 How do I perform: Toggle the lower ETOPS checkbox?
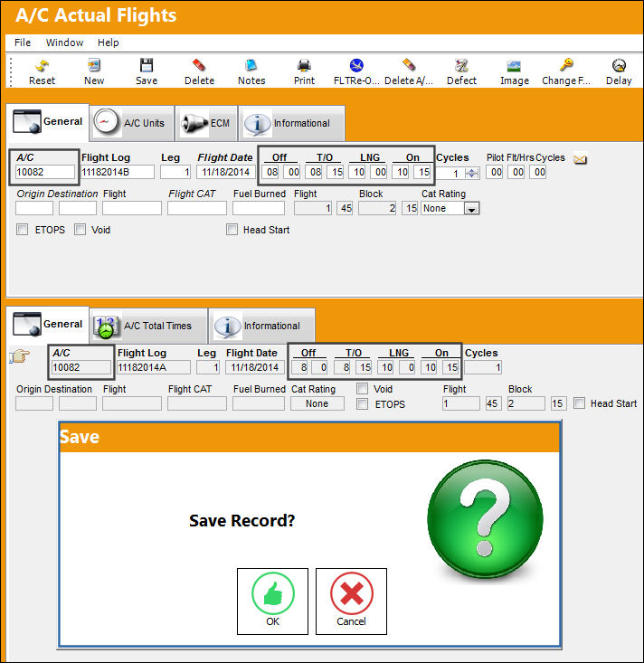point(363,403)
